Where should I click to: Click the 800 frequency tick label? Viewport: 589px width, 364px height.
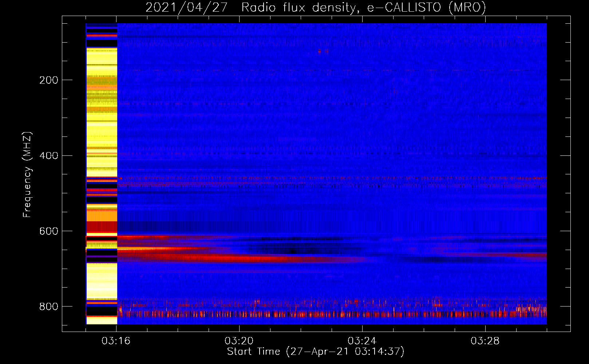[49, 306]
